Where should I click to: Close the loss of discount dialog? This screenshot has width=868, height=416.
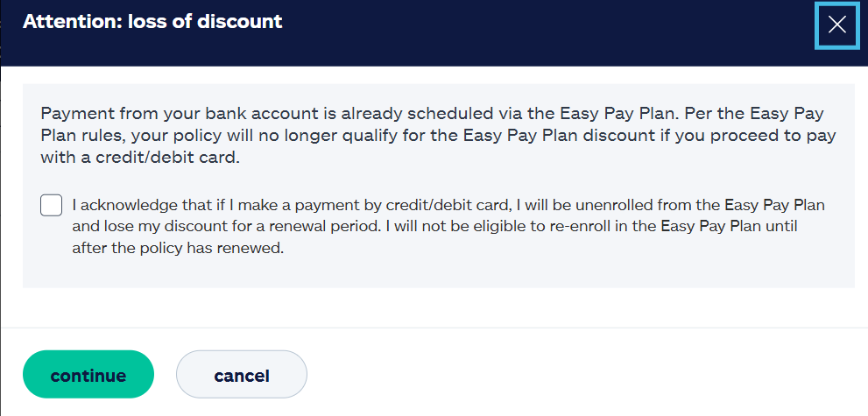pyautogui.click(x=836, y=25)
